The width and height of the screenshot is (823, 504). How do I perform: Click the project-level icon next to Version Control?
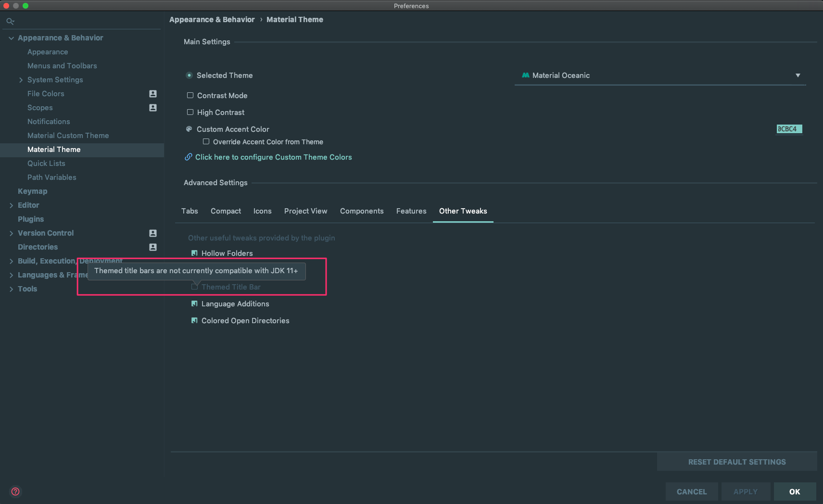[153, 233]
